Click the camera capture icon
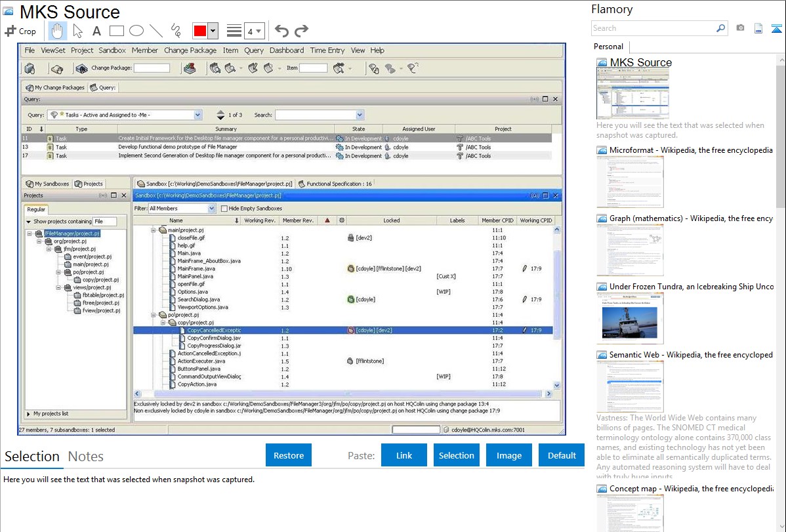 pos(740,28)
